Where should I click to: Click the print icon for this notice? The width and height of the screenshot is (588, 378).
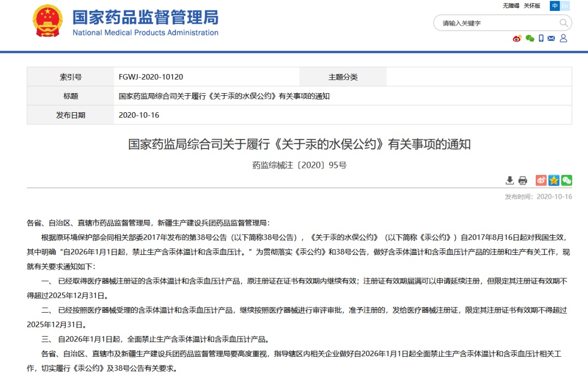(x=523, y=180)
